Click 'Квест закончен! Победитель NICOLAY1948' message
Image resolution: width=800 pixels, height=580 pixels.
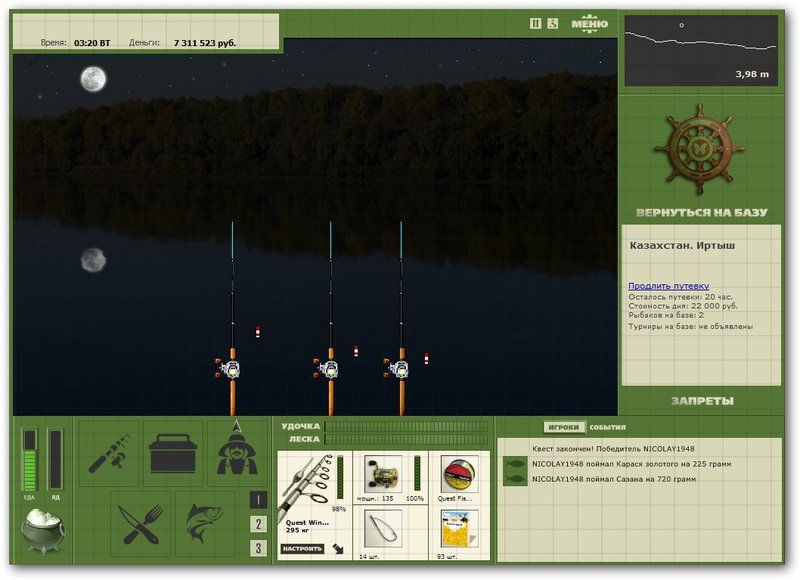click(613, 449)
